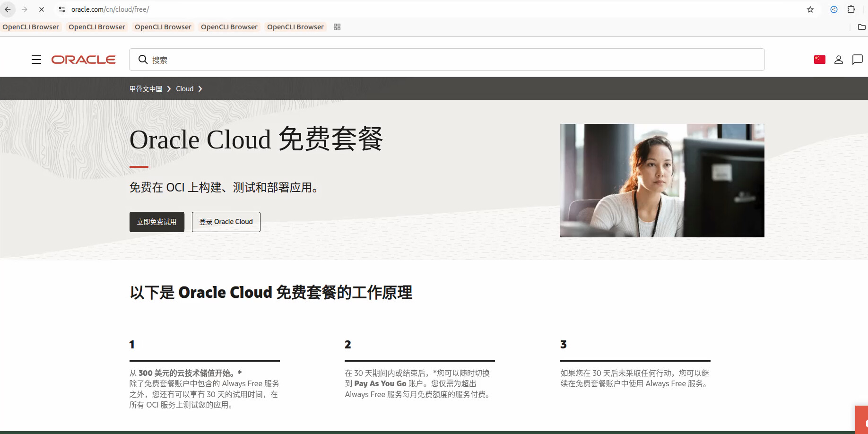
Task: Click step number 1 heading
Action: pos(132,345)
